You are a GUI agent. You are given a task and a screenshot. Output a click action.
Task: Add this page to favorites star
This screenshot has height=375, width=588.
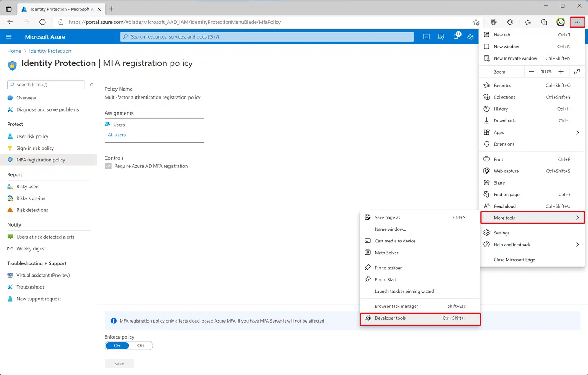476,22
